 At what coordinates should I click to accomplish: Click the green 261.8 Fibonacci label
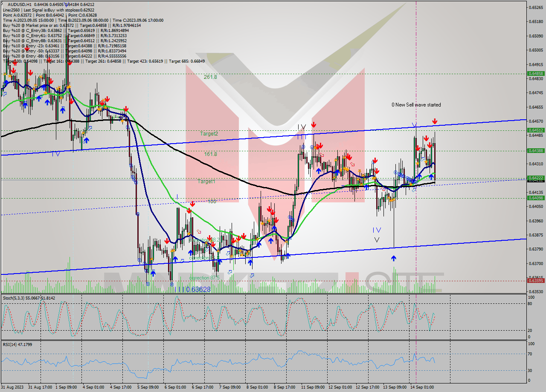click(210, 77)
